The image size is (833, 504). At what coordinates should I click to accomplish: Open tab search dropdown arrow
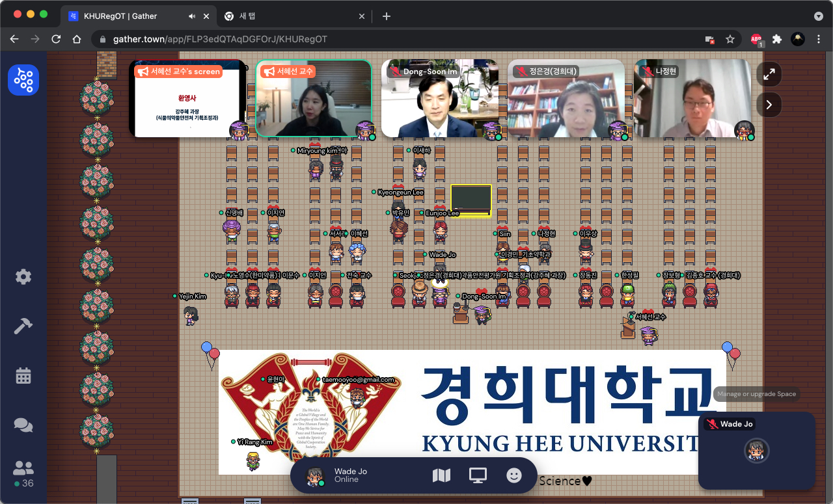pyautogui.click(x=818, y=16)
